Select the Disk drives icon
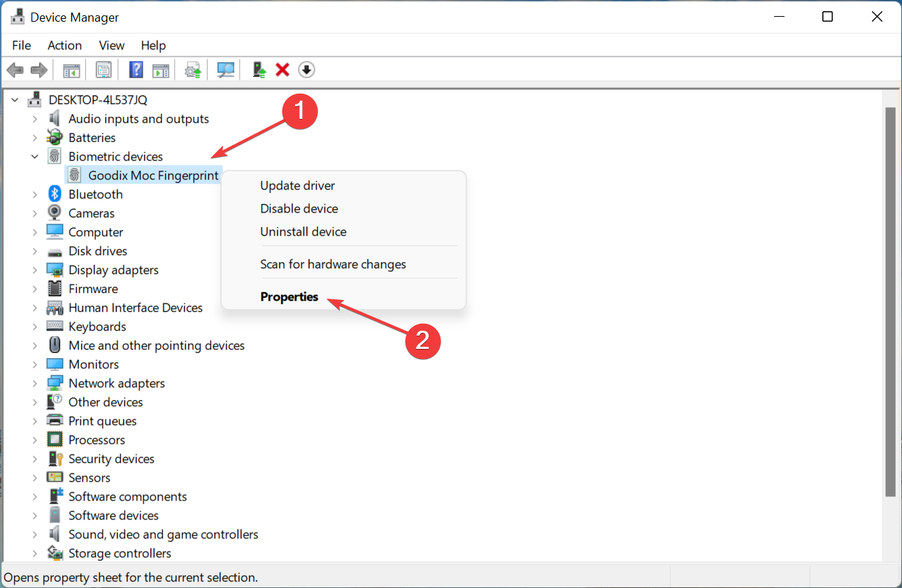 (55, 251)
